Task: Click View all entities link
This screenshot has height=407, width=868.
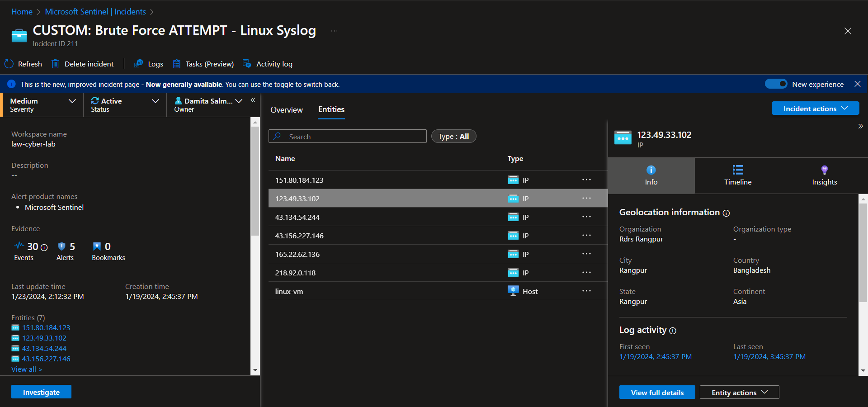Action: [27, 369]
